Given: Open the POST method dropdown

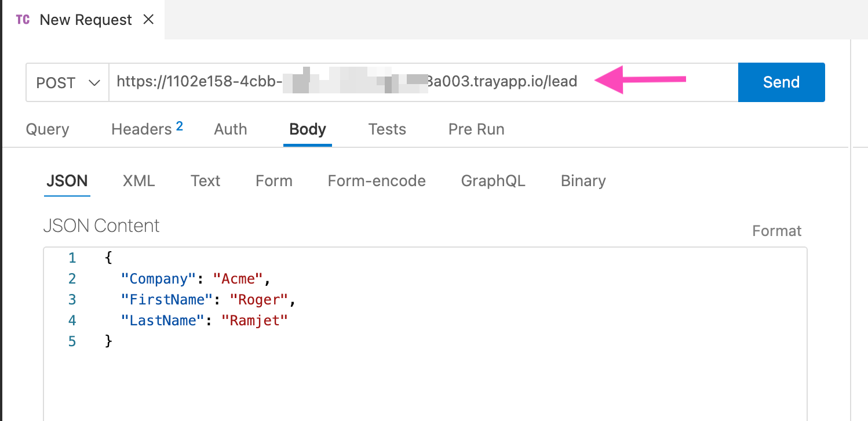Looking at the screenshot, I should pyautogui.click(x=67, y=82).
